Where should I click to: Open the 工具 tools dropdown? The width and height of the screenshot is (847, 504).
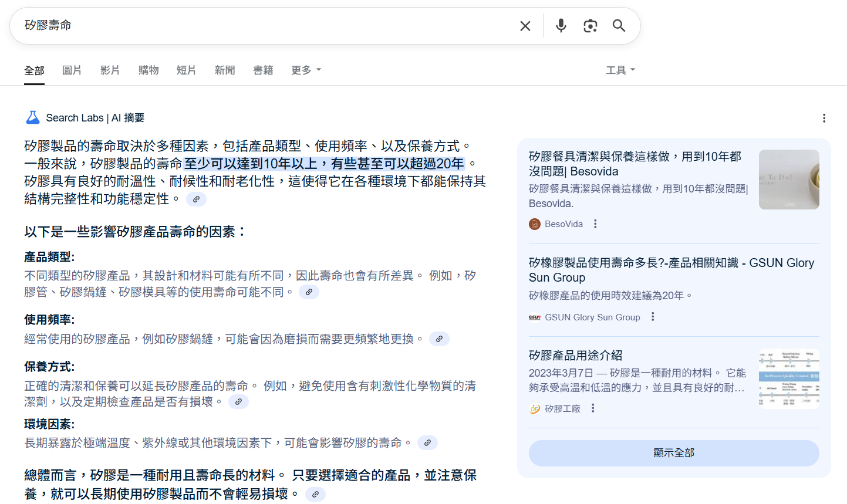point(620,70)
